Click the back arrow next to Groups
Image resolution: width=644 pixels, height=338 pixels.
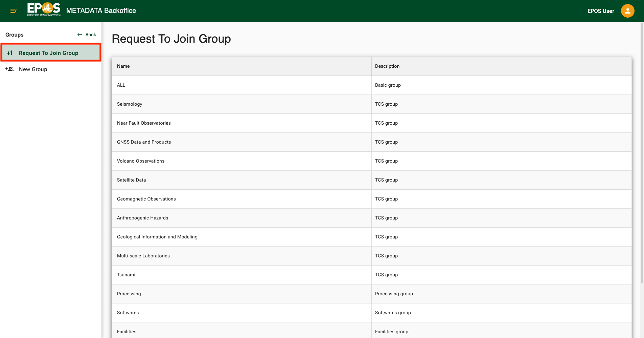79,34
